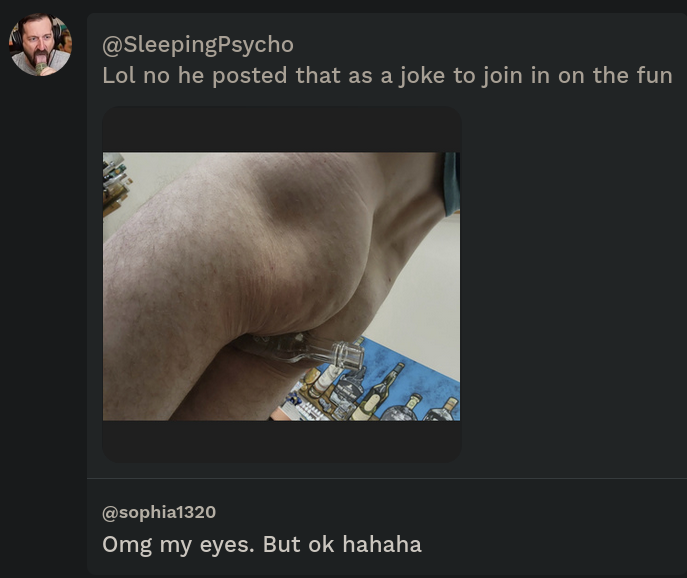Click the shelf items at the photo corner
The image size is (687, 578).
115,182
